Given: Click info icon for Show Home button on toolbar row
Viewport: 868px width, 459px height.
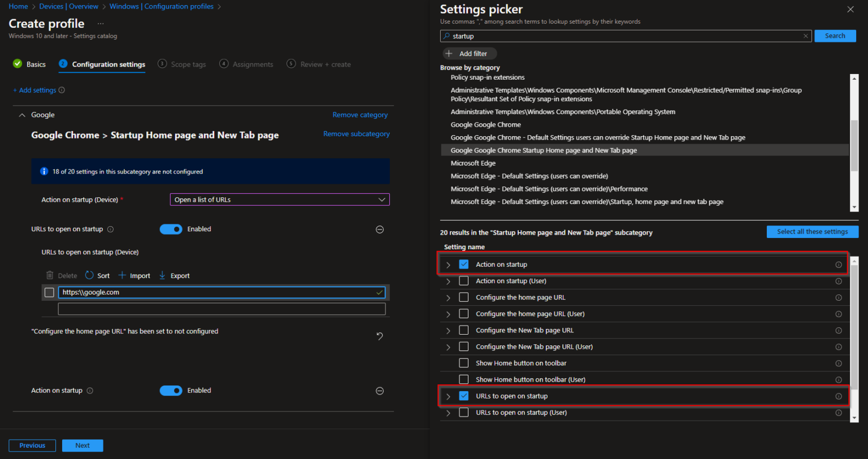Looking at the screenshot, I should click(839, 363).
